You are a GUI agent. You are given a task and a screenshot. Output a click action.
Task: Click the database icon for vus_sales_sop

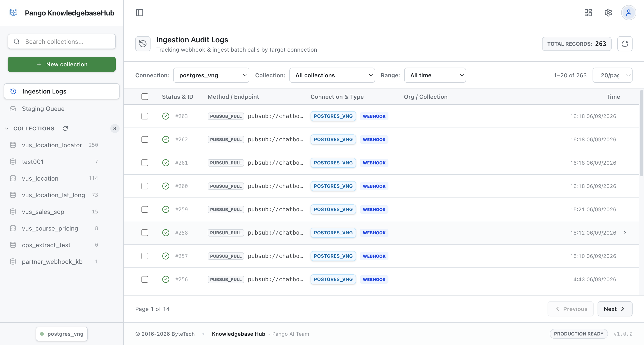point(13,212)
